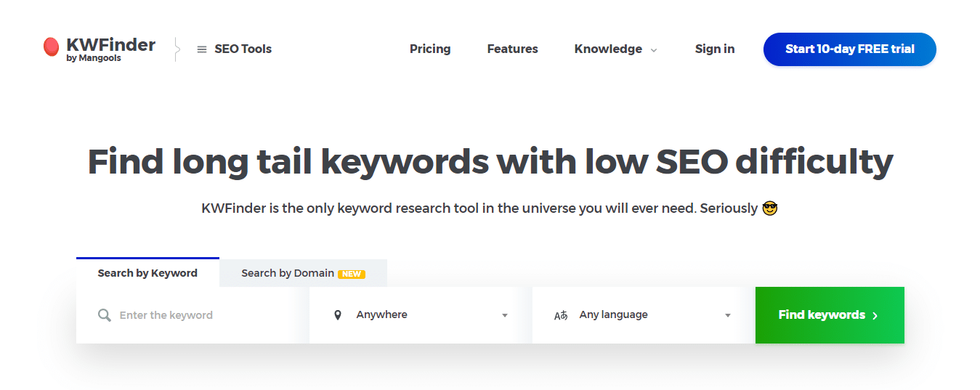The width and height of the screenshot is (980, 390).
Task: Open the Anywhere location dropdown
Action: coord(421,315)
